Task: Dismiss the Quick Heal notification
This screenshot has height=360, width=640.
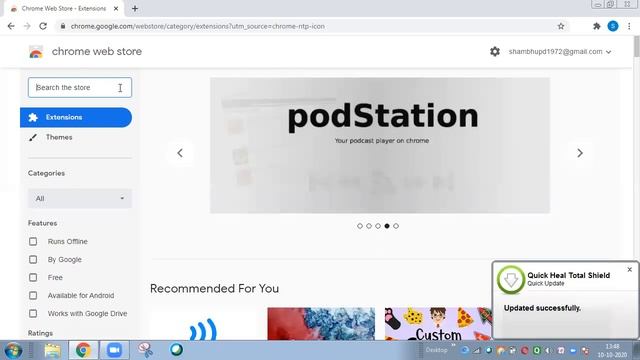Action: tap(629, 269)
